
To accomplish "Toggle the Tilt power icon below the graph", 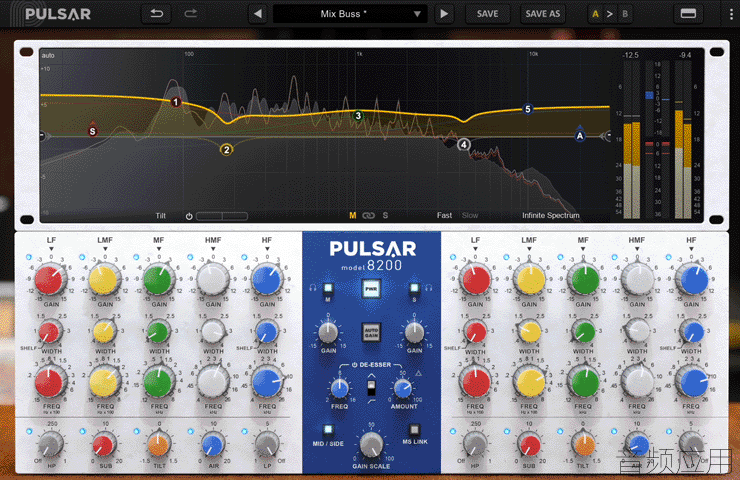I will point(189,216).
